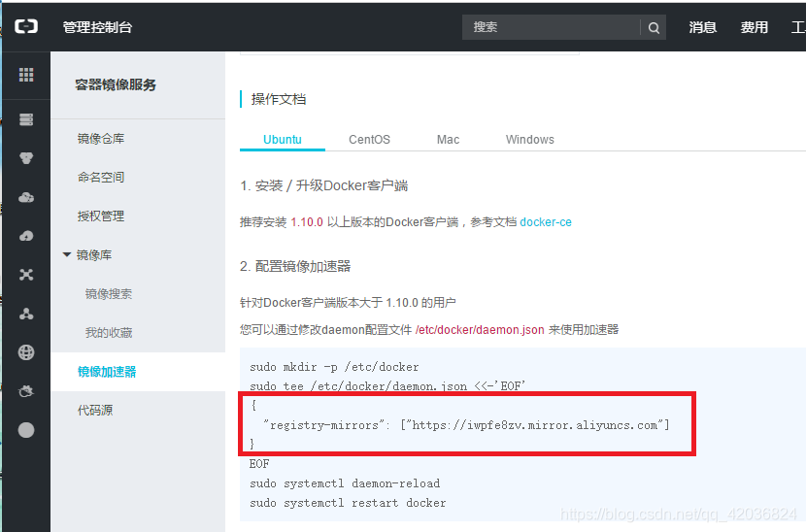806x532 pixels.
Task: Go to 镜像仓库 in sidebar
Action: point(101,139)
